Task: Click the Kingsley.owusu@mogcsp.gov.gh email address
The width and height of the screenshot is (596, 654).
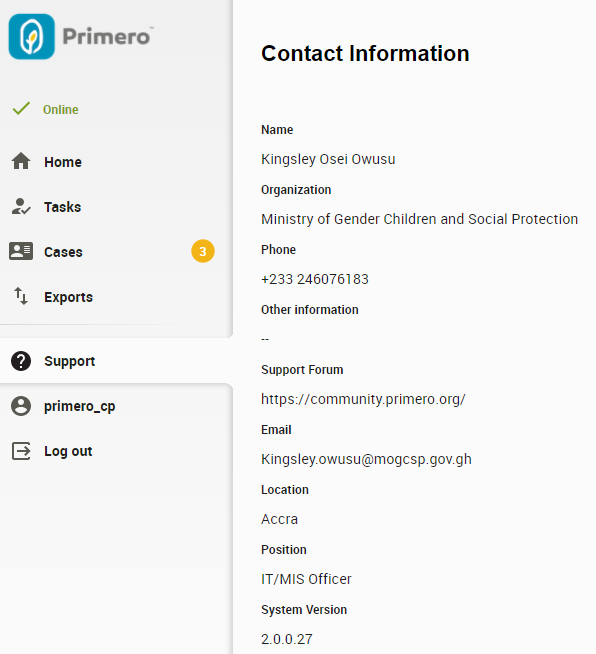Action: tap(366, 459)
